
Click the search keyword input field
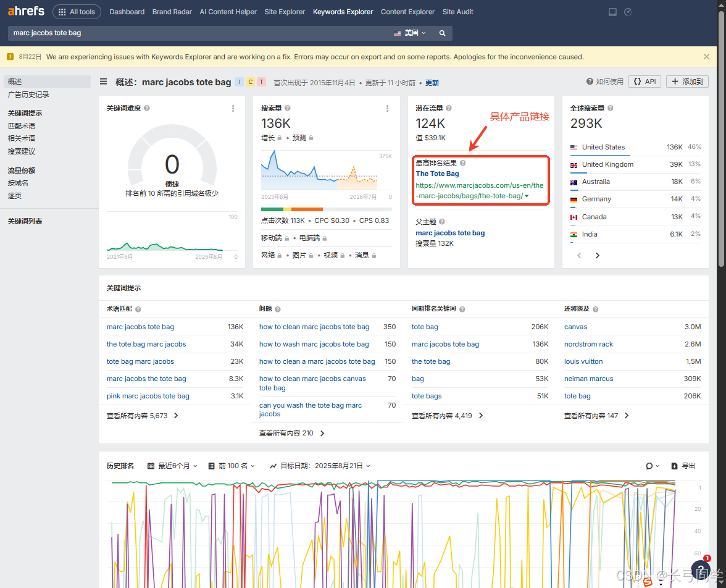click(199, 33)
